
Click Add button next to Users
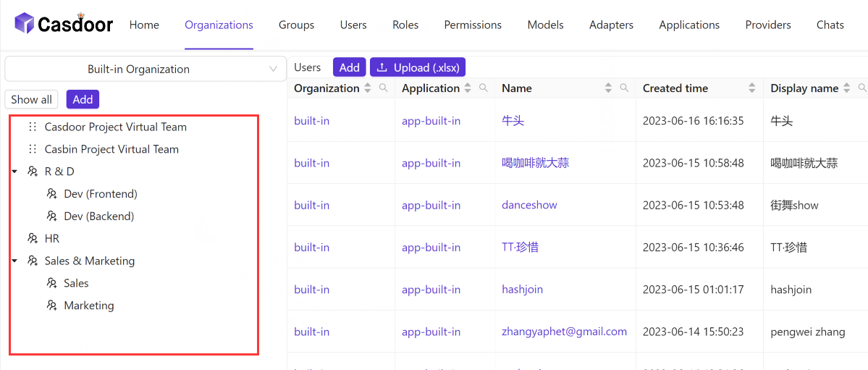click(x=349, y=67)
